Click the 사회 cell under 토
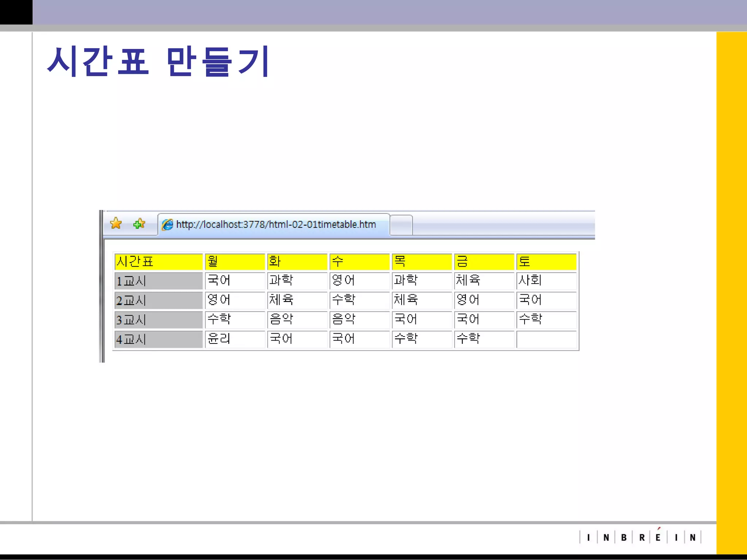 coord(546,281)
